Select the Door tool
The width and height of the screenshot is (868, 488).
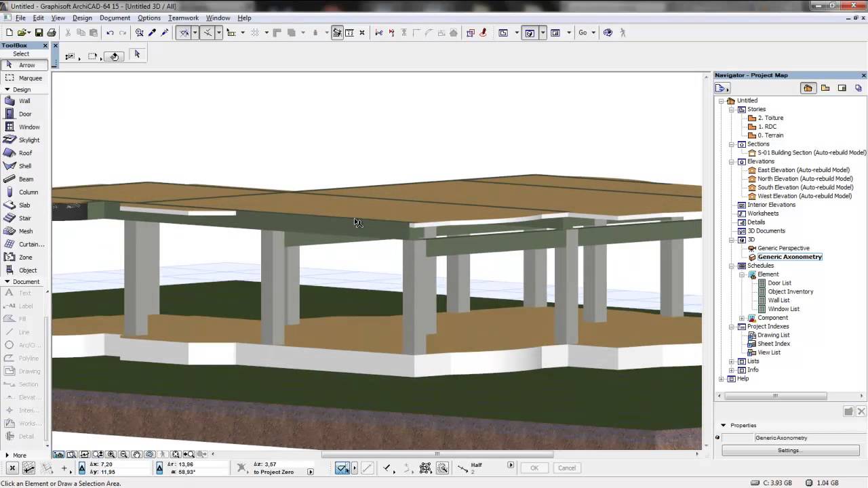24,114
